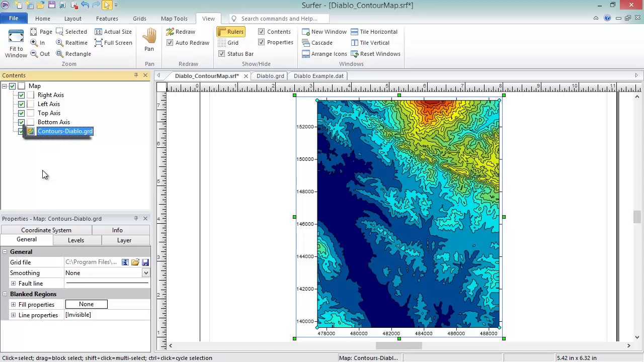Click save-disk icon in Grid file row
This screenshot has height=362, width=644.
(x=145, y=262)
